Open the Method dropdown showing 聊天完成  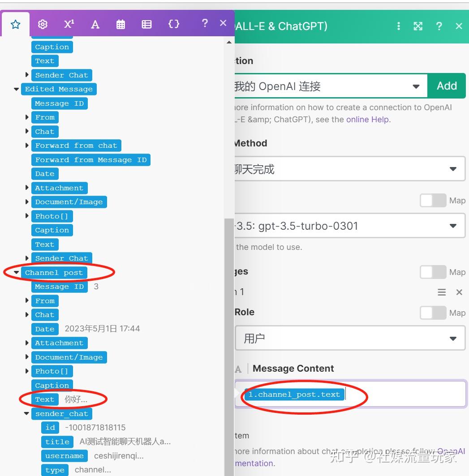tap(350, 169)
